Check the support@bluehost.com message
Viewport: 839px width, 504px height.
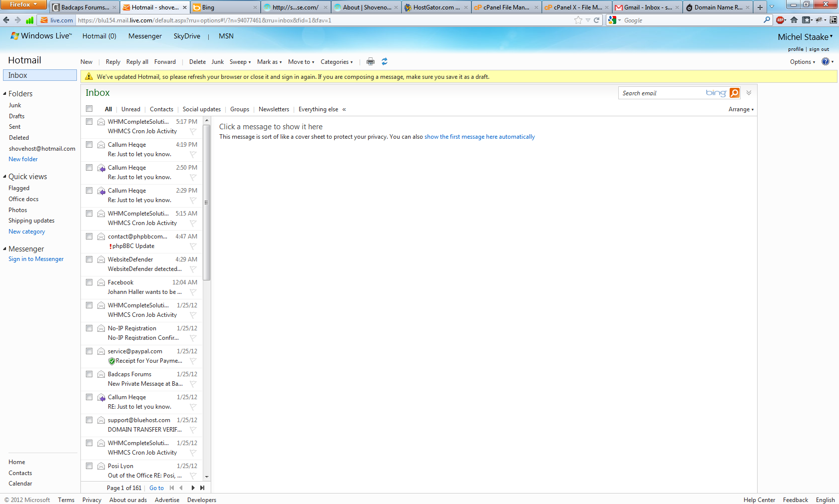[x=89, y=420]
